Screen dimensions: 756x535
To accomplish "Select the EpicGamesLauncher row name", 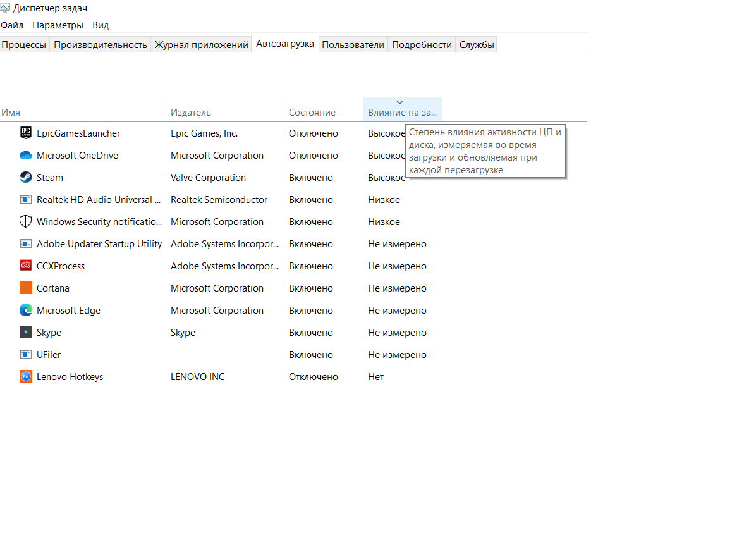I will 78,133.
